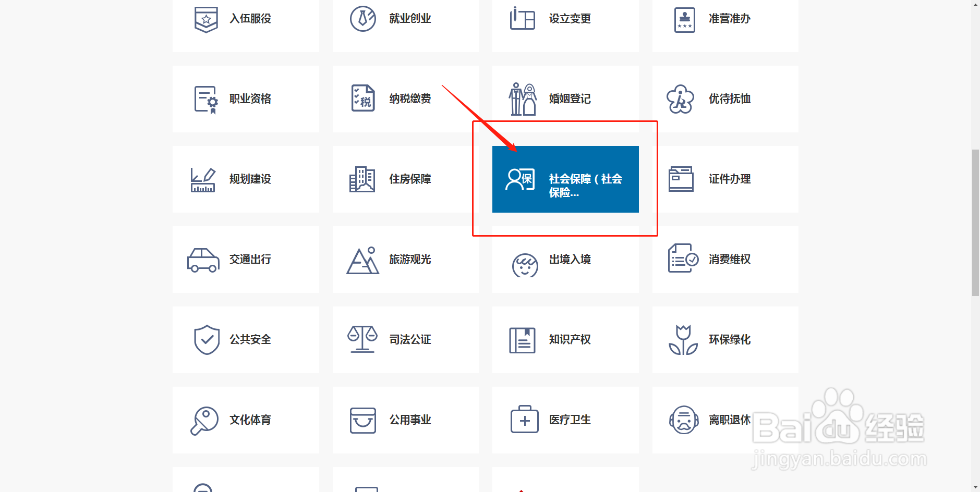Click the 公共安全 shield icon
Screen dimensions: 980x492
click(207, 339)
